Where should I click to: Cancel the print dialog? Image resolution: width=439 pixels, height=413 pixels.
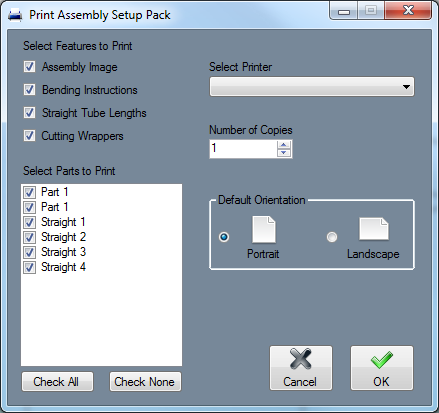(301, 368)
